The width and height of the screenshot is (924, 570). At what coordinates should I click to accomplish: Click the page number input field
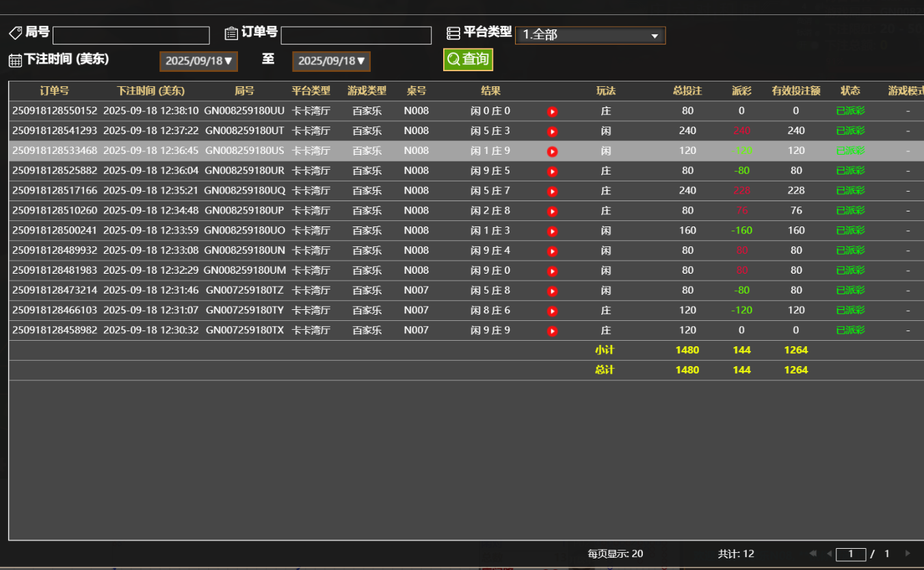coord(851,554)
